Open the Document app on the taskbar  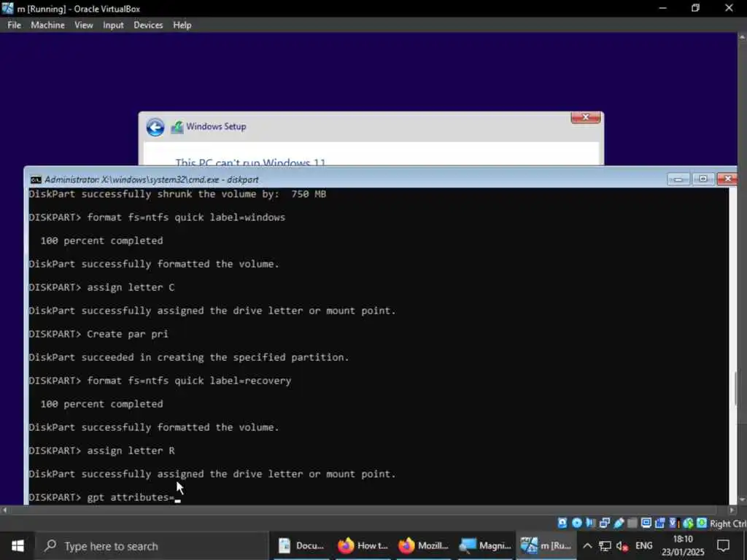(x=301, y=545)
